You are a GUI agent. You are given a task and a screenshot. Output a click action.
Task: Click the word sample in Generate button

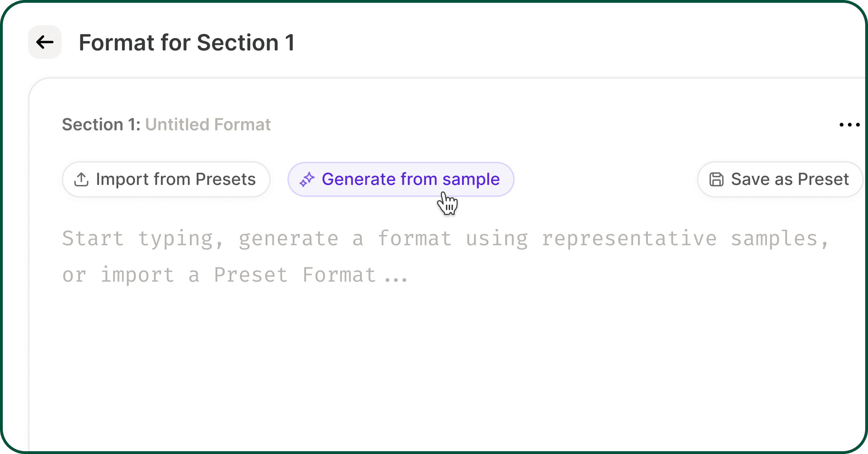click(471, 179)
